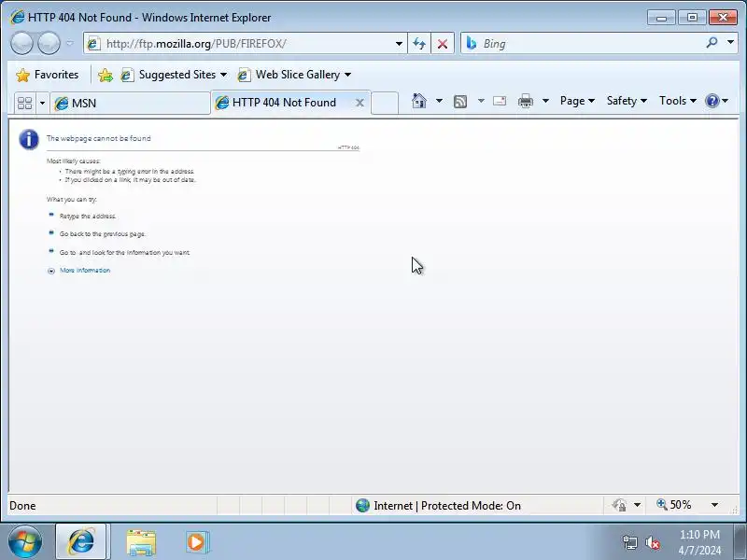This screenshot has width=747, height=560.
Task: Click the security lock icon in the status bar
Action: tap(619, 505)
